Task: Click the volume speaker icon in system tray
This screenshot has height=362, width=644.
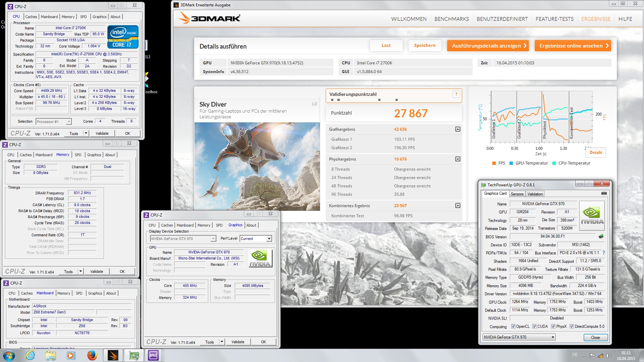Action: tap(608, 356)
